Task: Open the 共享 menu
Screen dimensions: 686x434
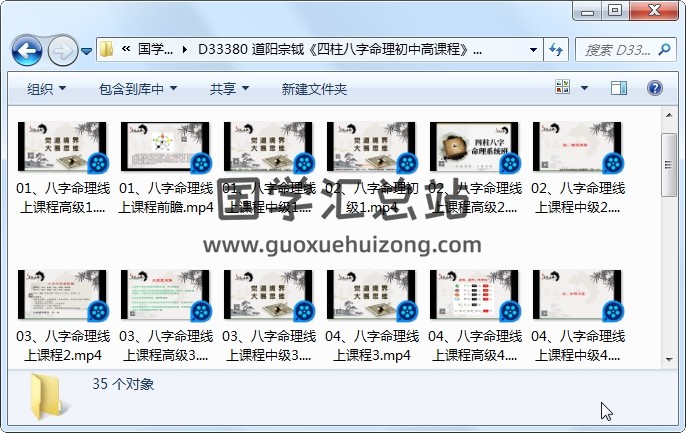Action: point(229,89)
